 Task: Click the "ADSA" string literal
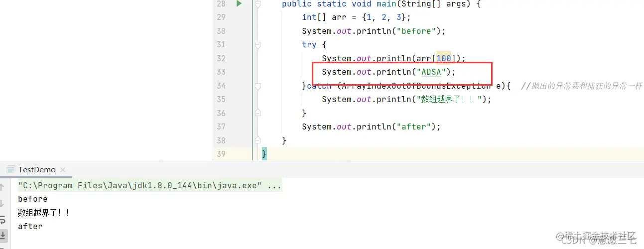coord(431,72)
